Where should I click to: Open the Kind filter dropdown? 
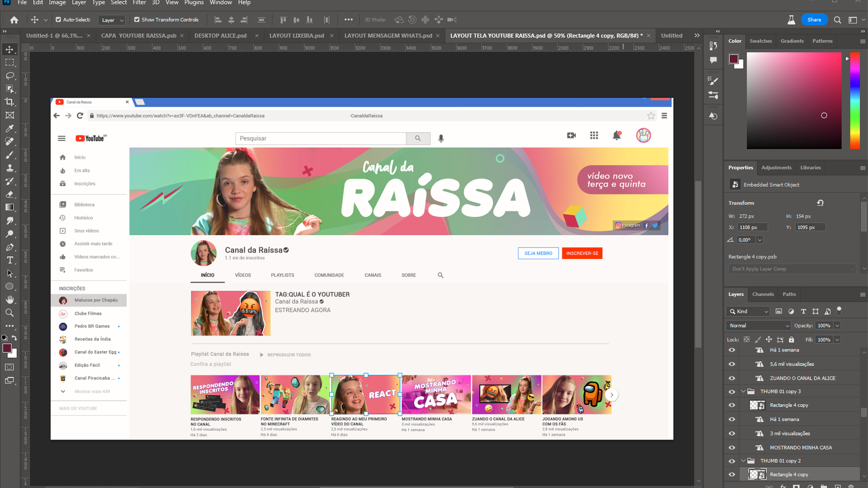(x=748, y=311)
